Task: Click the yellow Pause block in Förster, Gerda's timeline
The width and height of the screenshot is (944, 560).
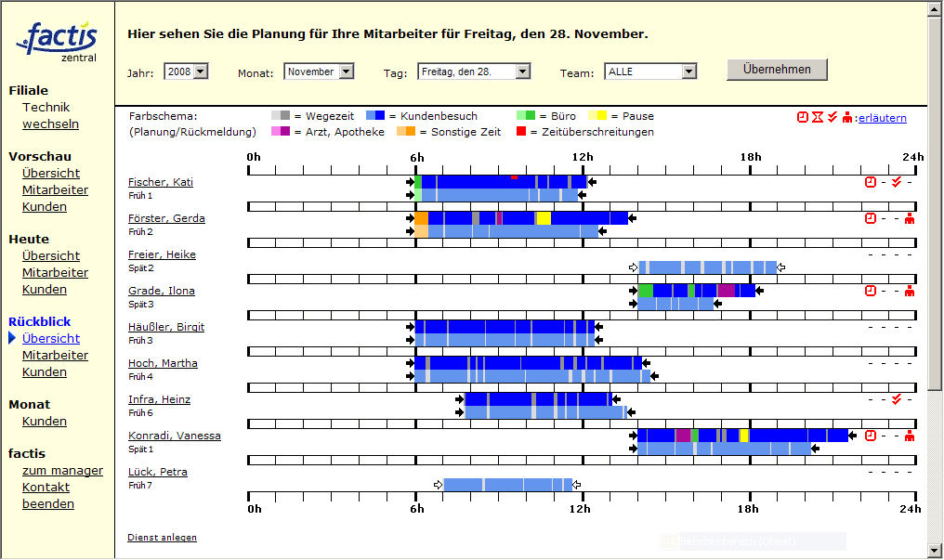Action: pos(544,218)
